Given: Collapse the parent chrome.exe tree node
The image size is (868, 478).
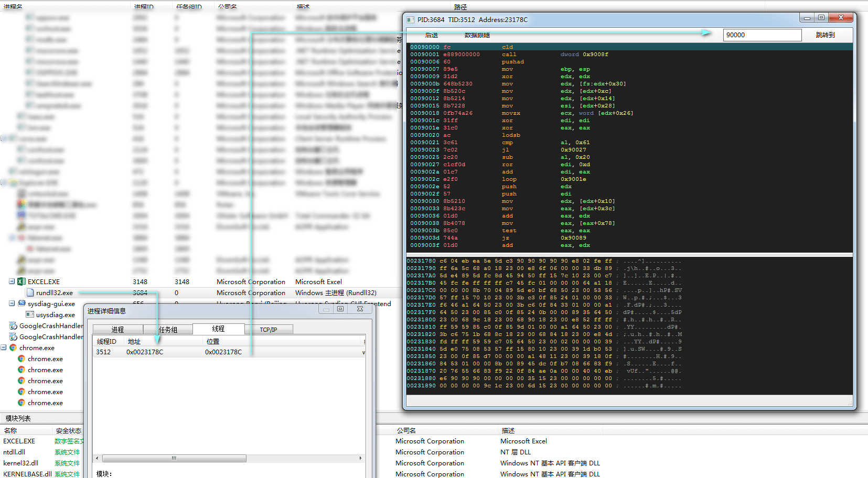Looking at the screenshot, I should 3,347.
